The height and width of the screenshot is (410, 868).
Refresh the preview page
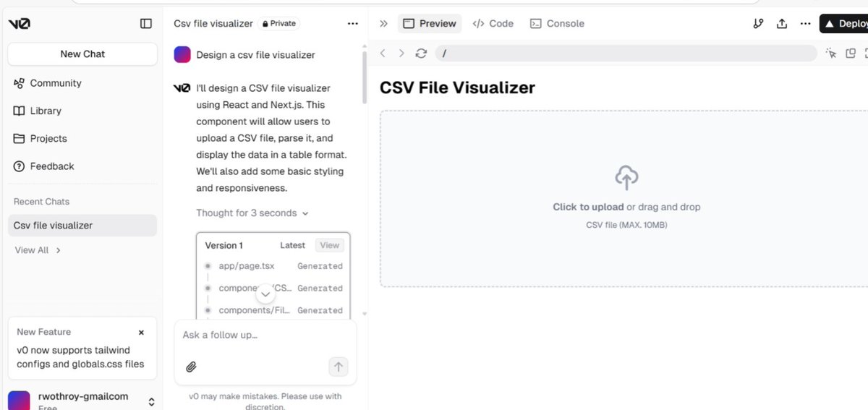point(421,54)
